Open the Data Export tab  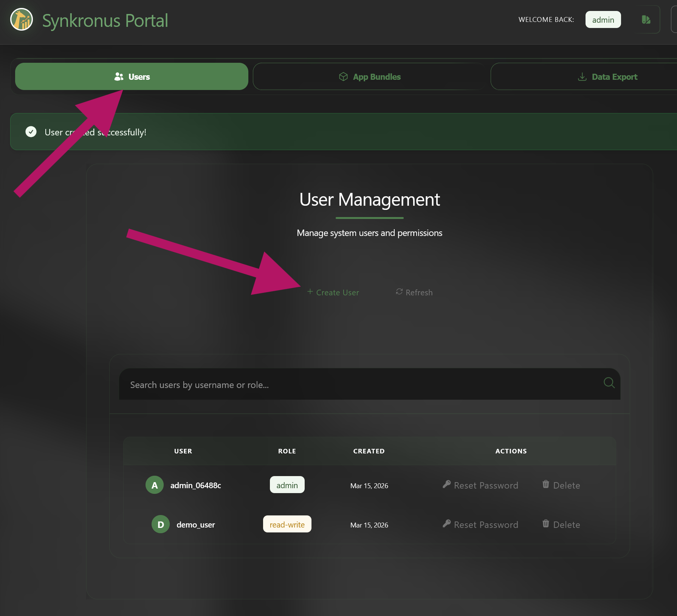[x=584, y=76]
